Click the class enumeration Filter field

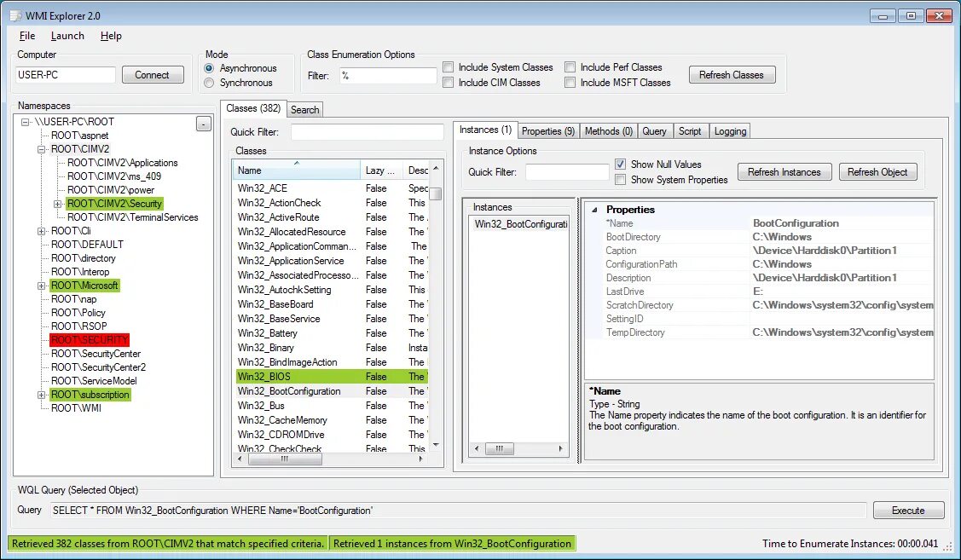(387, 75)
